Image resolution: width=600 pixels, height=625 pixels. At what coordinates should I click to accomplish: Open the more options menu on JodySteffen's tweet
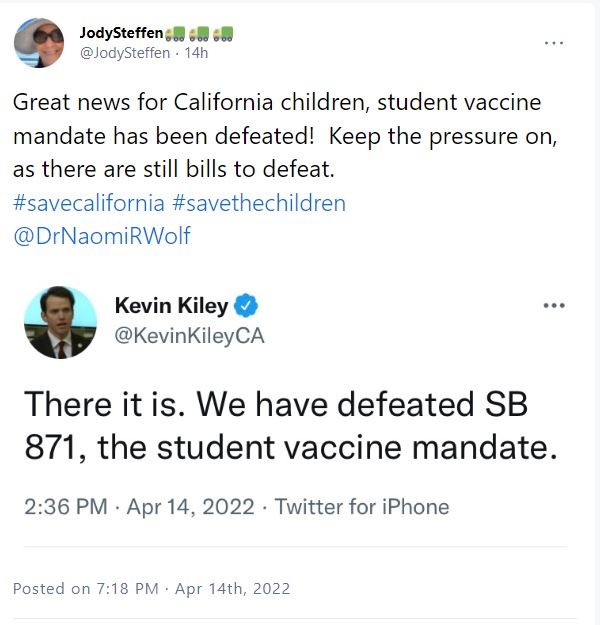(x=553, y=43)
